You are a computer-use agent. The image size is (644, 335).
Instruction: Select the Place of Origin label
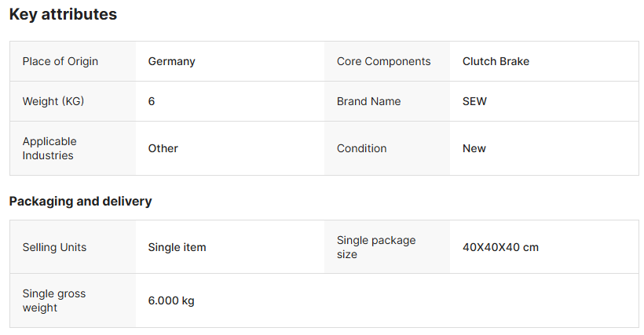tap(60, 61)
